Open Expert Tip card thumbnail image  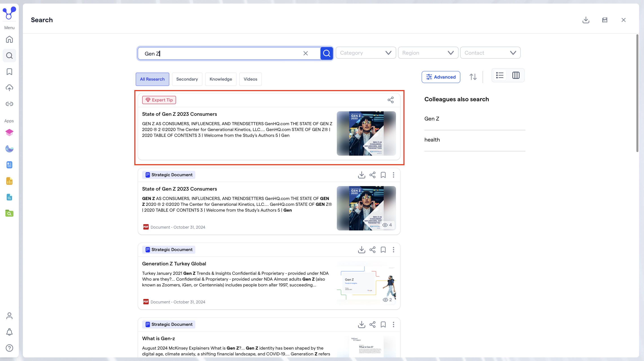(366, 133)
